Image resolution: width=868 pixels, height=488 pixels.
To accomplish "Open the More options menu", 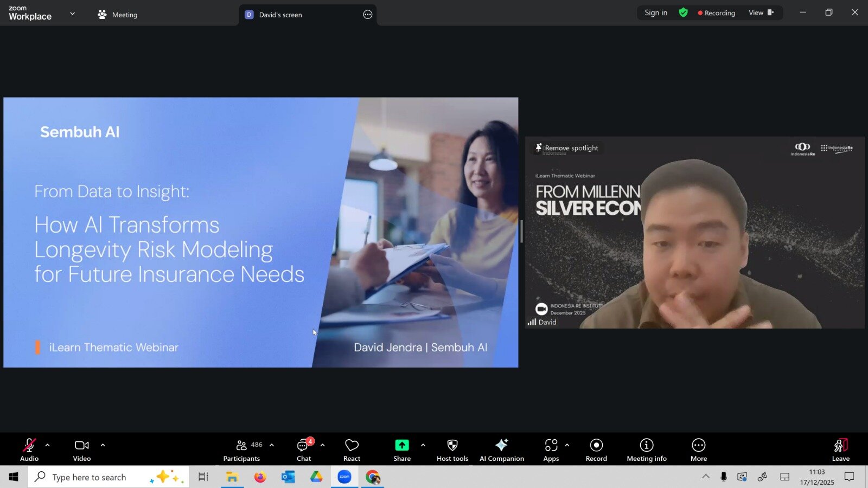I will point(698,450).
